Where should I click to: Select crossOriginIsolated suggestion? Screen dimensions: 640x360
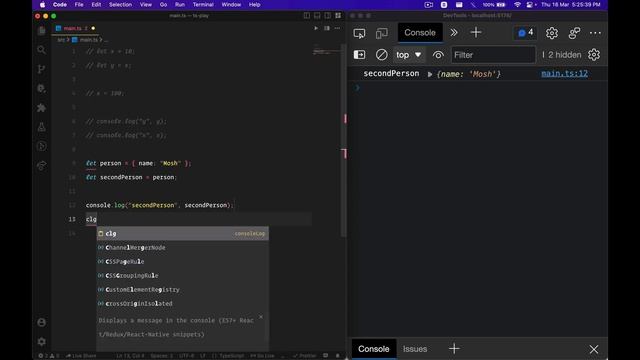click(182, 304)
